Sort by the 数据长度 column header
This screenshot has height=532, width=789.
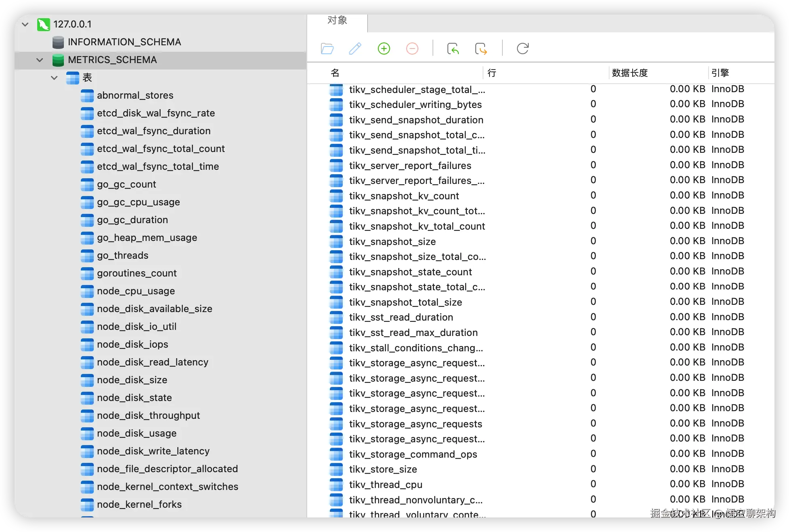point(629,73)
